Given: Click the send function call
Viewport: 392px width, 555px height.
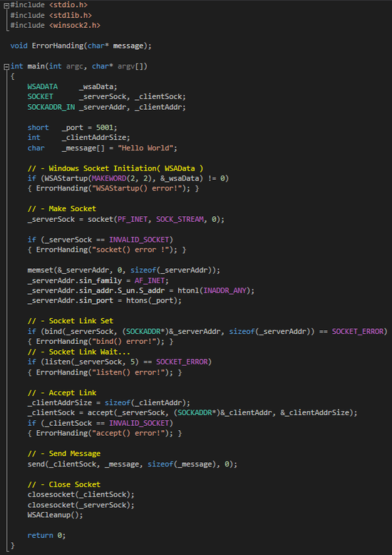Looking at the screenshot, I should click(36, 464).
